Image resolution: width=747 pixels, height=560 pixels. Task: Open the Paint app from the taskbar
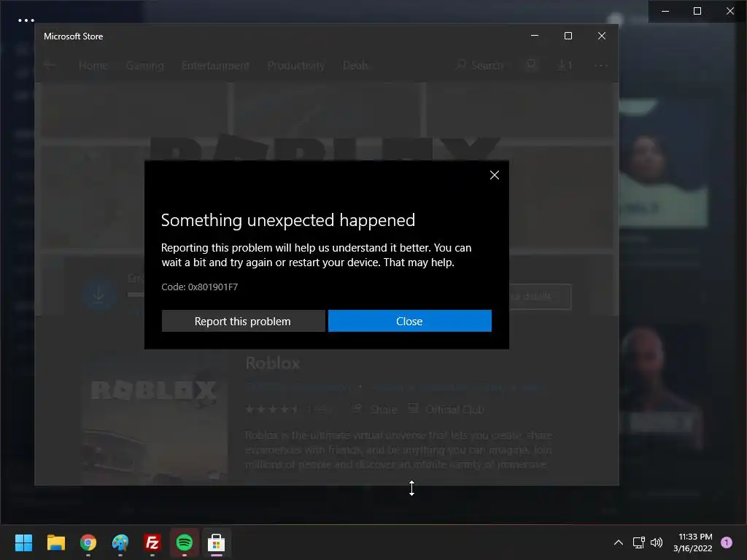coord(120,542)
